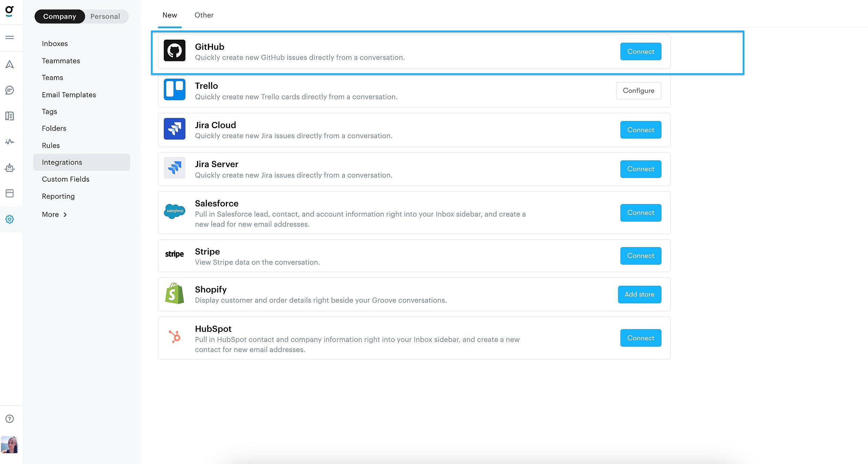Connect the HubSpot integration
The height and width of the screenshot is (464, 868).
(x=641, y=338)
